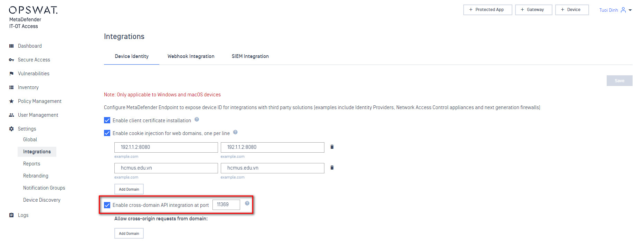Go to Vulnerabilities page
This screenshot has width=644, height=249.
34,74
